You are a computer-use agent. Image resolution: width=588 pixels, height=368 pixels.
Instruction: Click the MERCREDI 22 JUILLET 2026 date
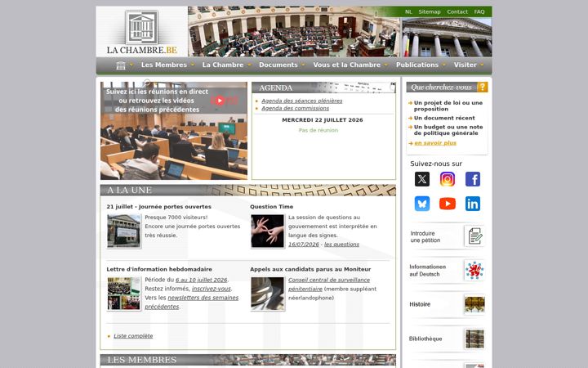pyautogui.click(x=323, y=120)
